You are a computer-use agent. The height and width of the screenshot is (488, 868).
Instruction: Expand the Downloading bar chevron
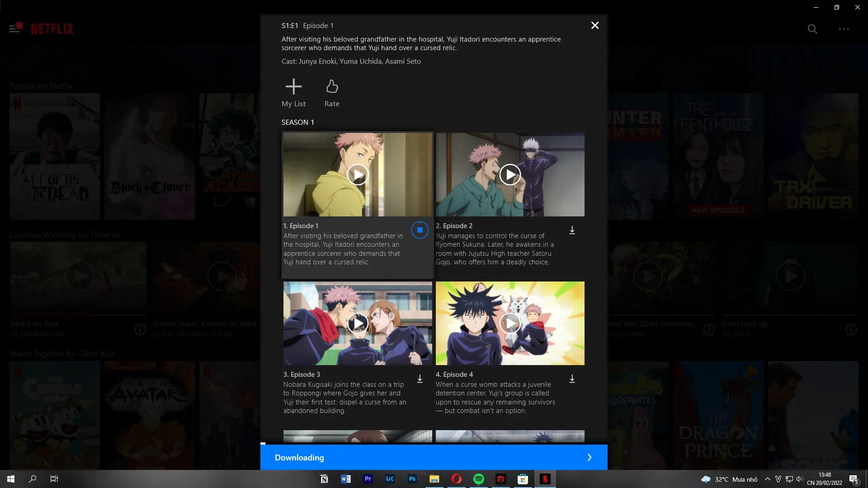pyautogui.click(x=590, y=457)
